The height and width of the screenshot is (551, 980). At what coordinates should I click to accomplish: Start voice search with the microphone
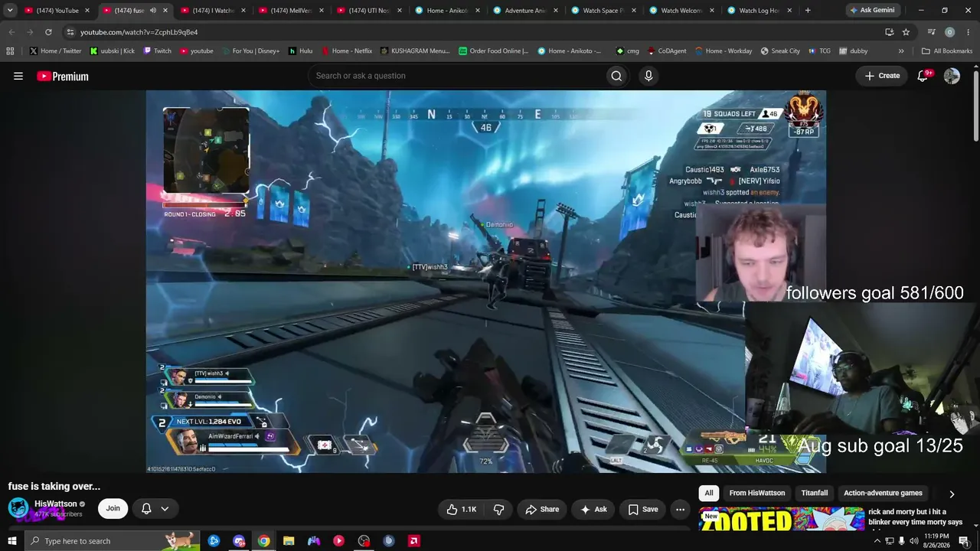tap(648, 76)
